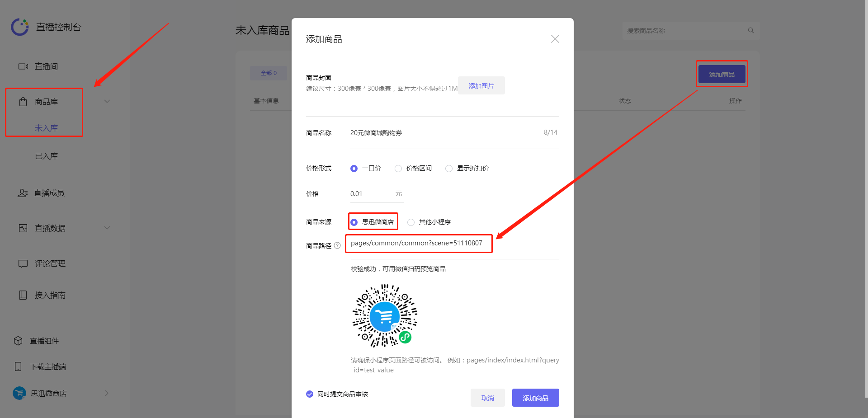Open the 直播组件 link
This screenshot has width=868, height=418.
44,341
